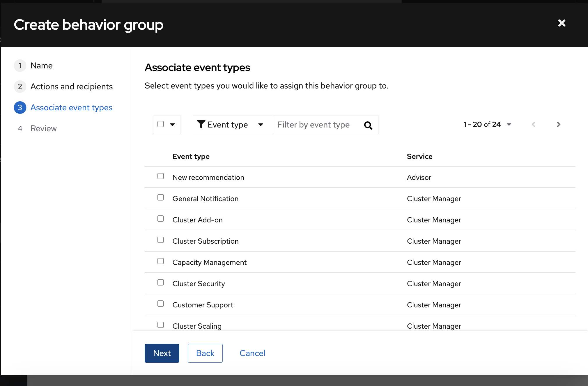Click the funnel filter icon
588x386 pixels.
click(201, 124)
